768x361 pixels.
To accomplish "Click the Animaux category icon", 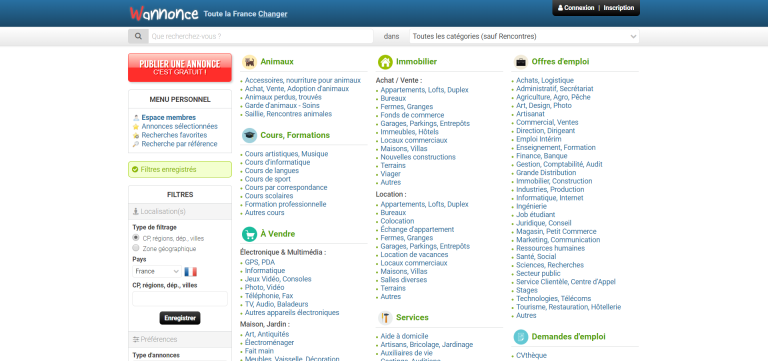I will [x=249, y=62].
